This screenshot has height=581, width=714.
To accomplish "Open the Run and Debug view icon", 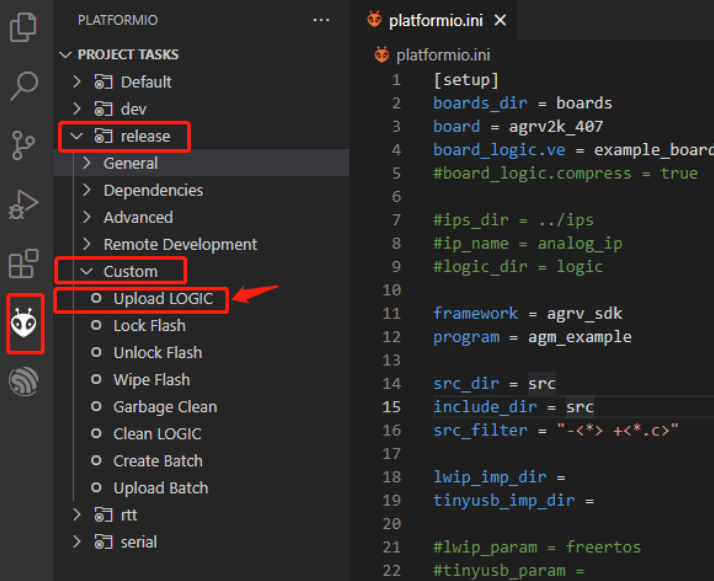I will coord(23,204).
